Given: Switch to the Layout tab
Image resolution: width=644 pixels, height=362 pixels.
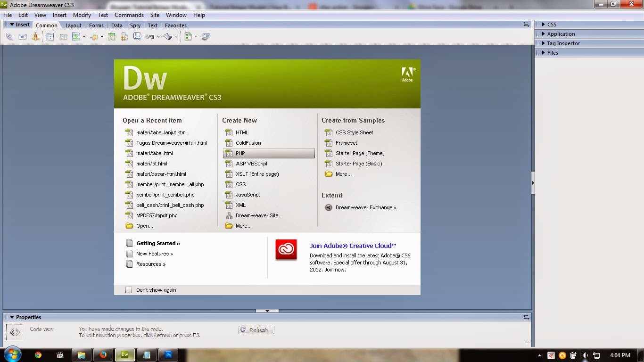Looking at the screenshot, I should [74, 25].
